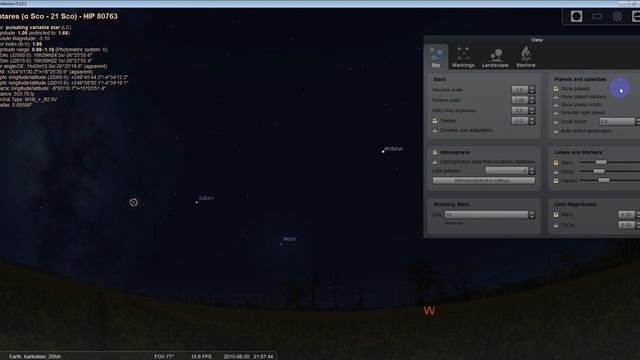The image size is (640, 360).
Task: Uncheck Show planets
Action: click(x=556, y=89)
